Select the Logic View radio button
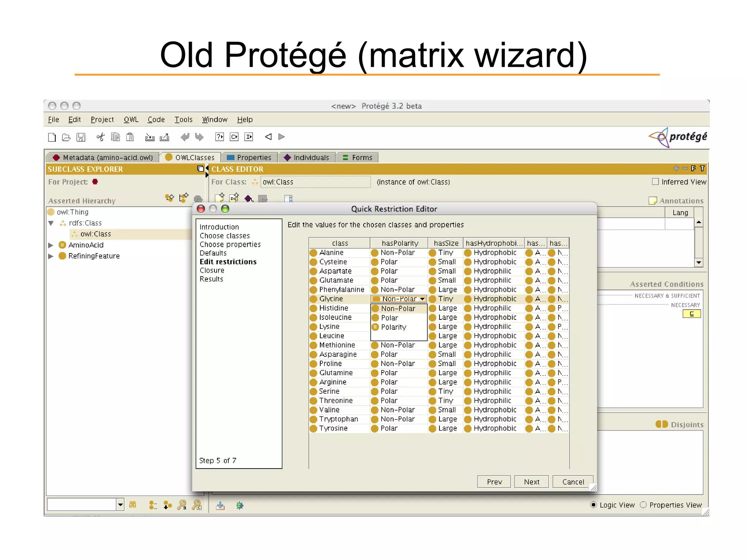747x560 pixels. coord(593,505)
